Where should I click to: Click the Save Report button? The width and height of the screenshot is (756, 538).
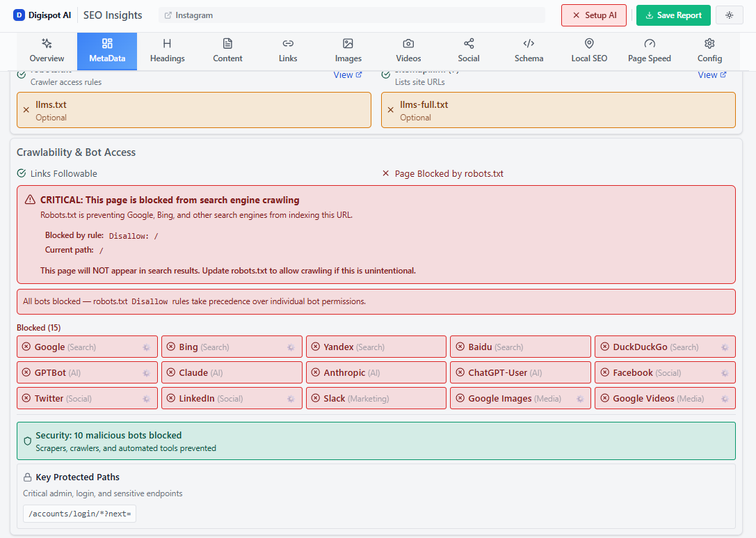click(673, 15)
